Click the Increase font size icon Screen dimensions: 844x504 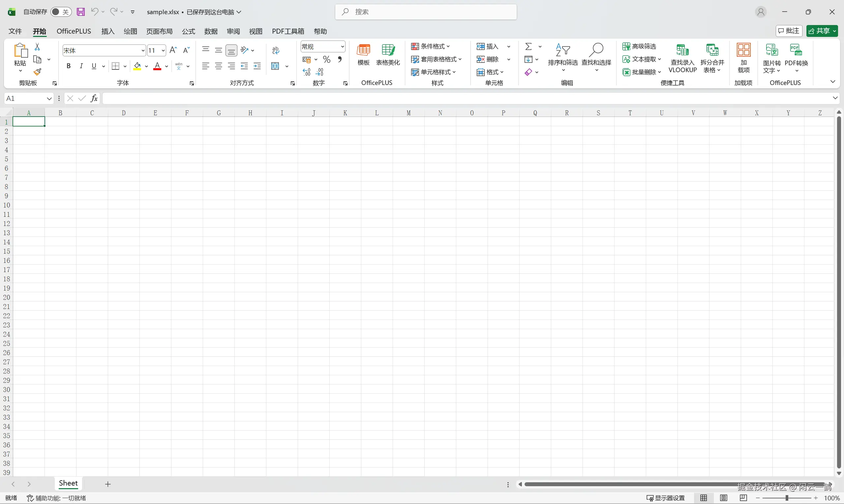173,50
